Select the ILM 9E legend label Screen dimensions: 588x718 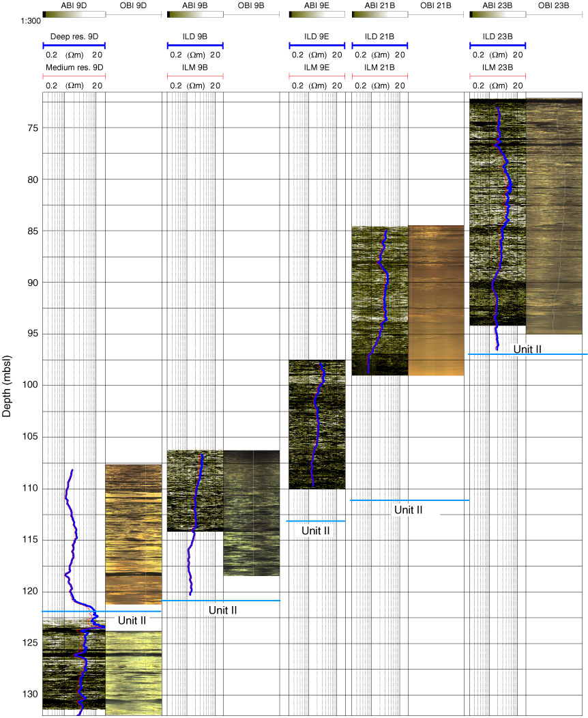(317, 67)
